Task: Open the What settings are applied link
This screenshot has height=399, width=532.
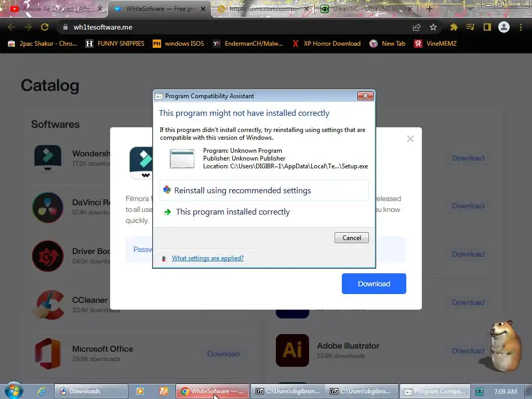Action: tap(208, 258)
